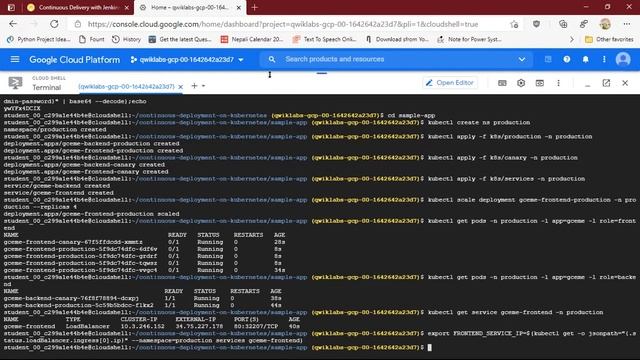Open the Help question mark menu
Screen dimensions: 640x360
(x=567, y=60)
